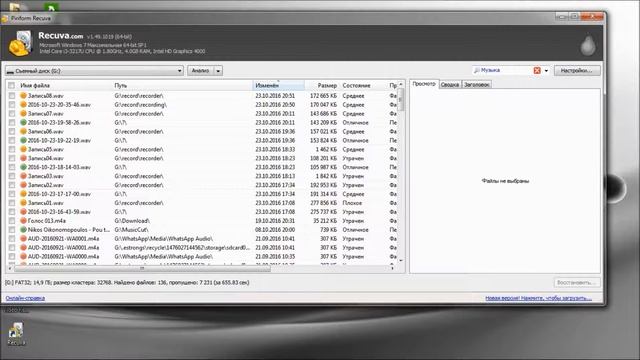Click the red status icon beside Голос 013.m4a

(x=23, y=221)
